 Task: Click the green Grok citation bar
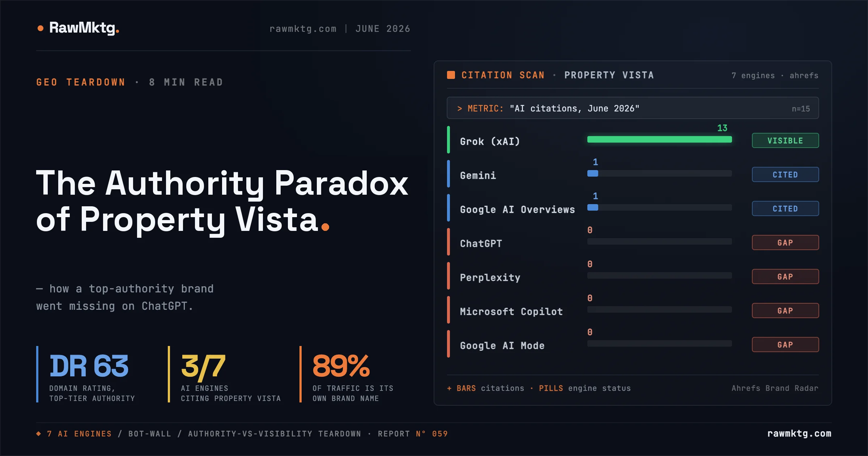[659, 139]
